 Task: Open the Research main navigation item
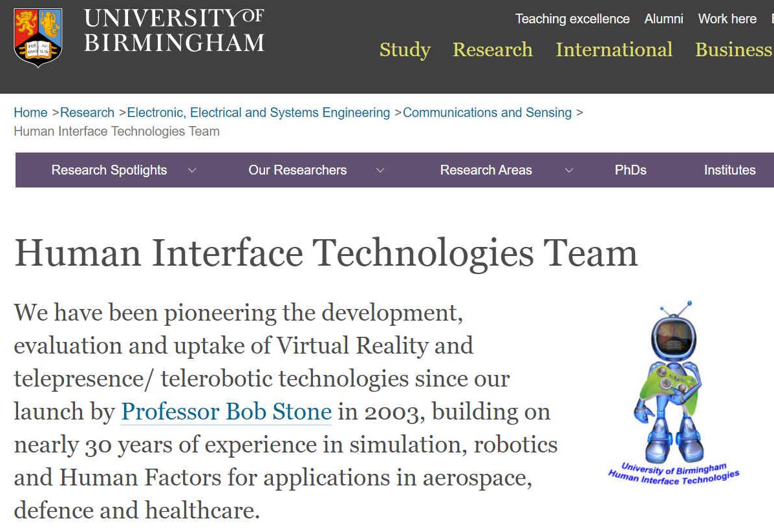493,49
